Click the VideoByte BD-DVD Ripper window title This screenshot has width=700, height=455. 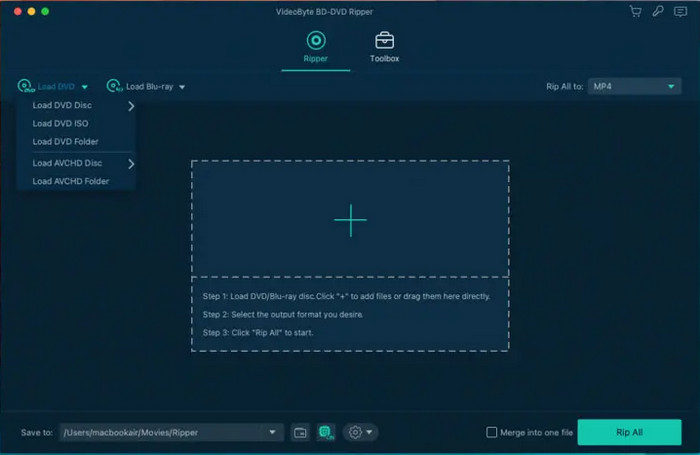(x=324, y=12)
